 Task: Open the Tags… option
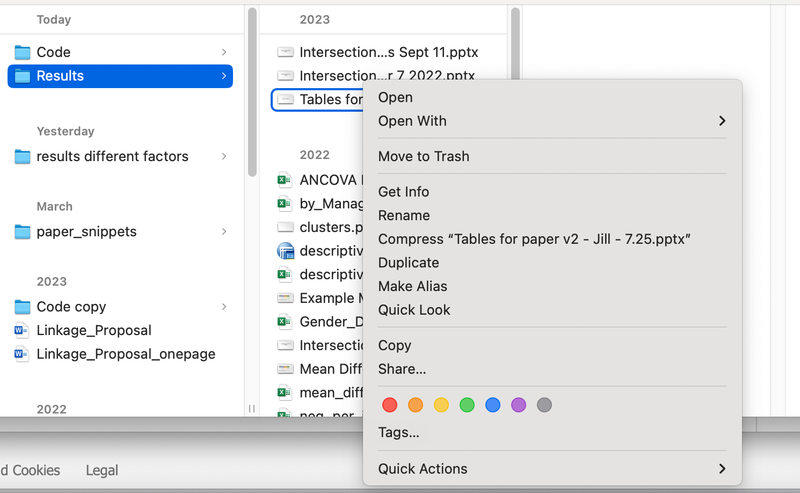point(398,433)
